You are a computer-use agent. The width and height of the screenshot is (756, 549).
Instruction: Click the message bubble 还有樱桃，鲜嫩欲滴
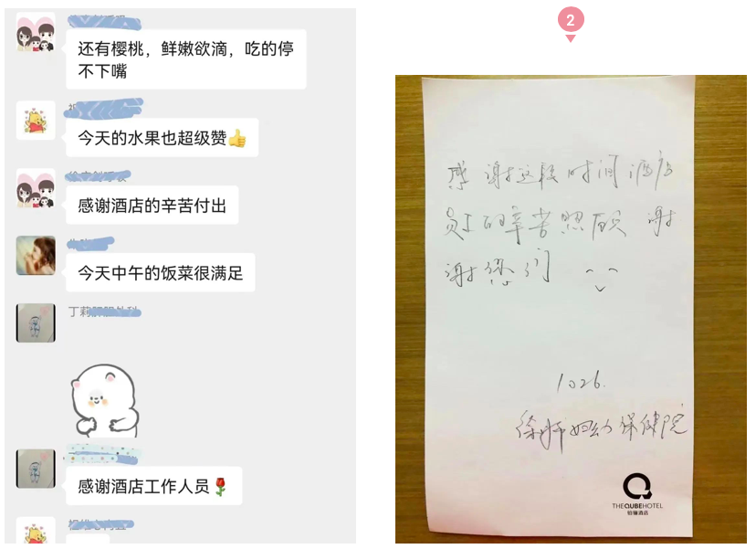coord(186,59)
